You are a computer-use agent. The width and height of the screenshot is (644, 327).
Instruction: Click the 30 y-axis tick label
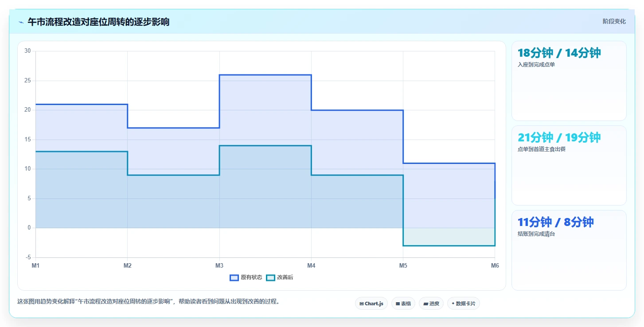point(27,51)
